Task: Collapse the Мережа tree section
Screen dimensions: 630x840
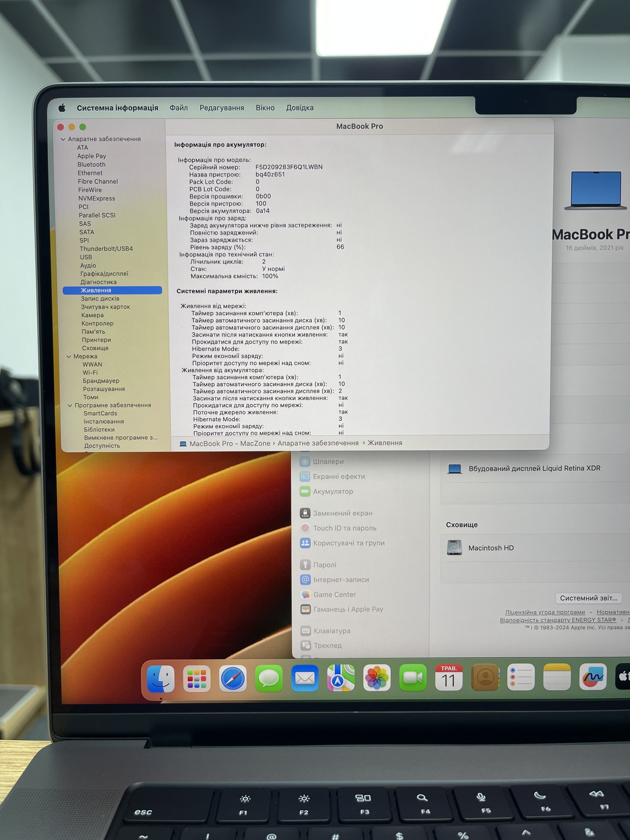Action: tap(69, 357)
